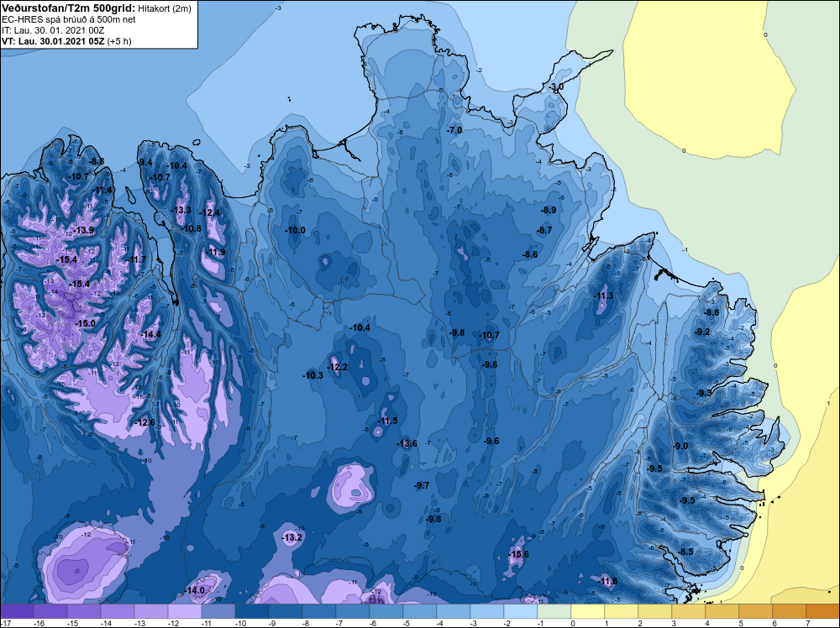Click the -11.9 temperature value
This screenshot has height=628, width=840.
(215, 252)
